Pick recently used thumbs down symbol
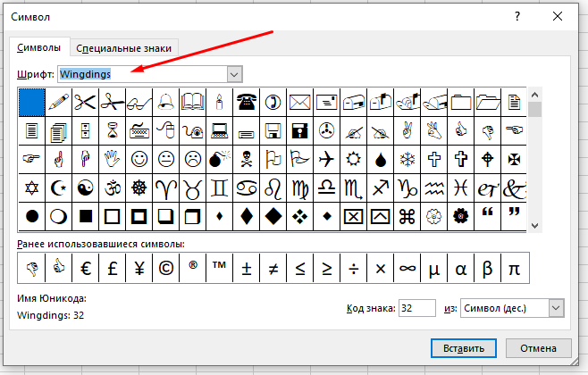The image size is (588, 375). pyautogui.click(x=32, y=268)
